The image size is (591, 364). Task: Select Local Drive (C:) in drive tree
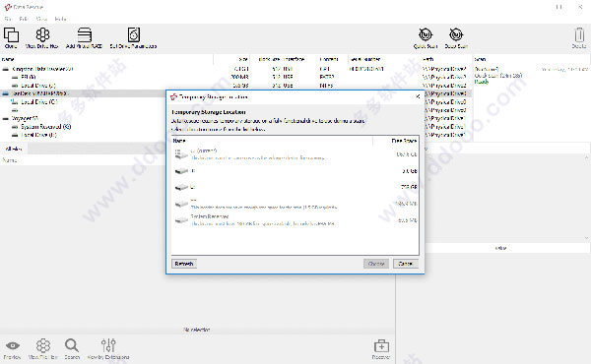point(38,101)
